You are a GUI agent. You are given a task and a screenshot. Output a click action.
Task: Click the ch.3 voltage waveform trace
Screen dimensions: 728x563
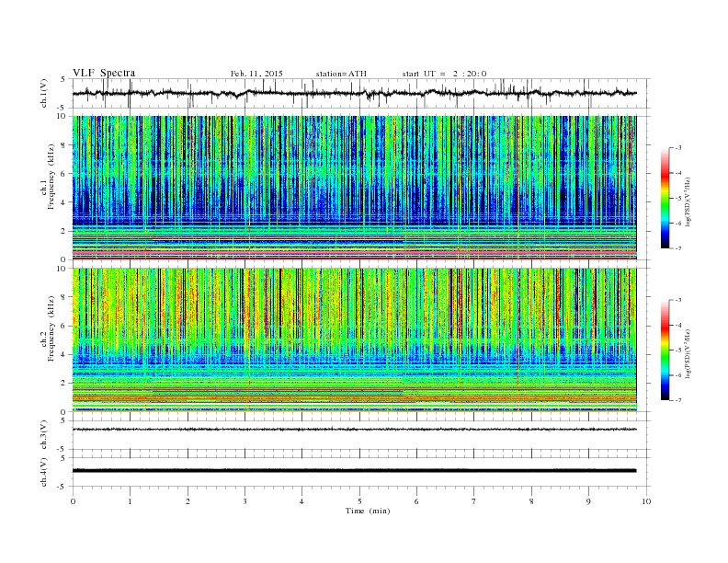355,430
